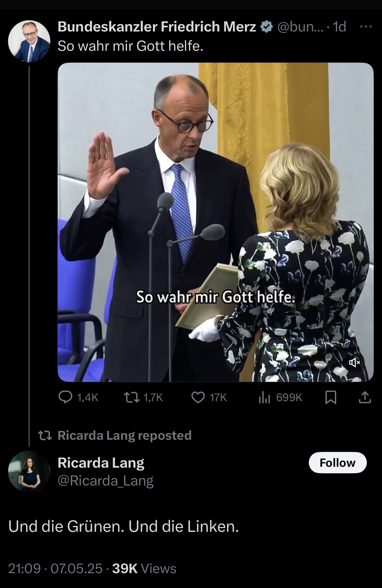Click the "Ricarda Lang reposted" label
The image size is (382, 588).
pyautogui.click(x=124, y=435)
